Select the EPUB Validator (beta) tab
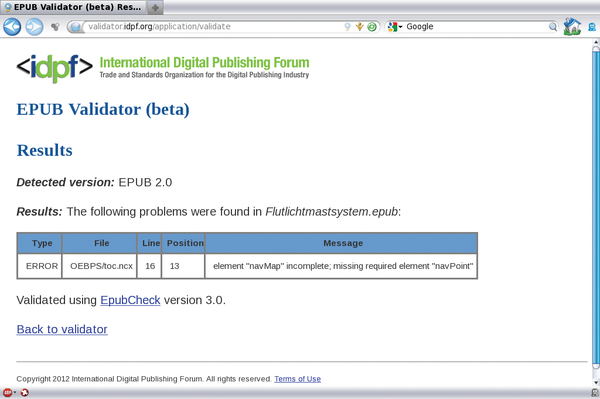 pos(73,7)
